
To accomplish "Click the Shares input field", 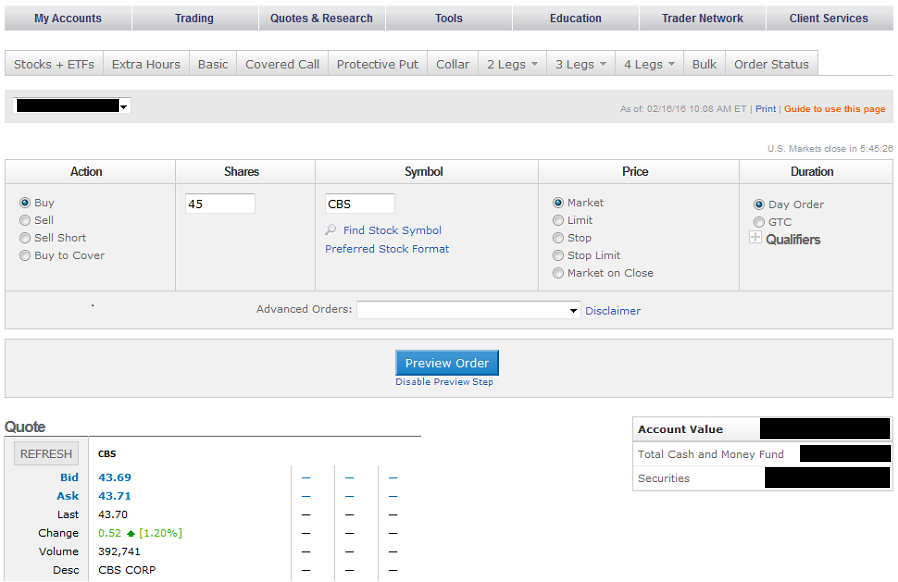I will point(220,204).
